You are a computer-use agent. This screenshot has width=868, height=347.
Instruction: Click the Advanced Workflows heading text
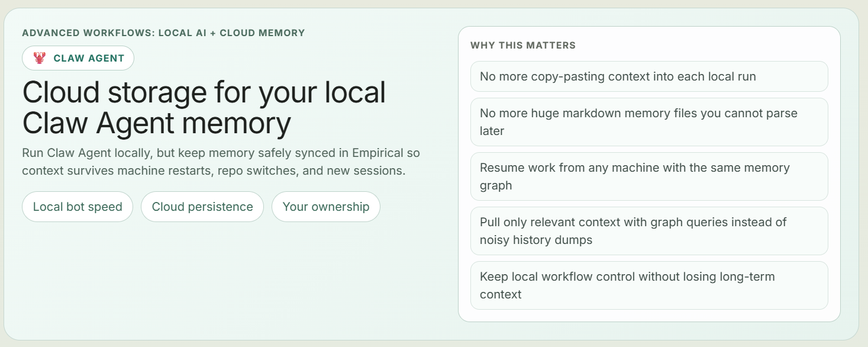(163, 33)
